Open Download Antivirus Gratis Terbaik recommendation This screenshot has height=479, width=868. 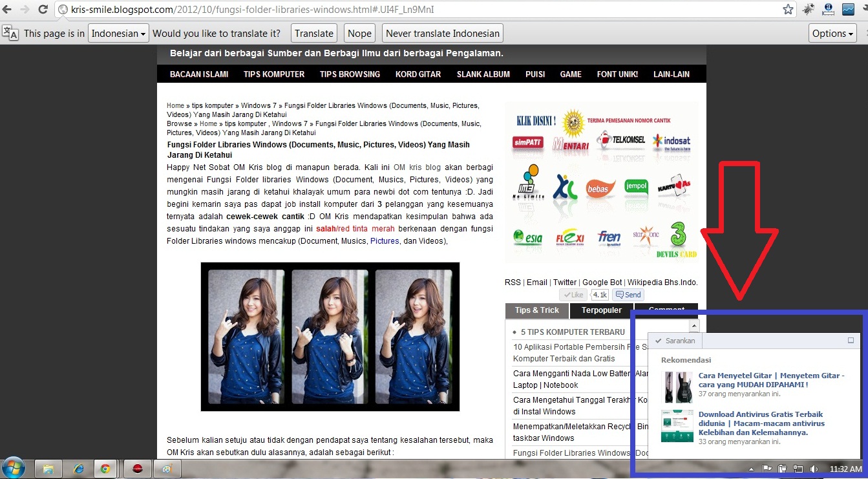click(x=763, y=423)
